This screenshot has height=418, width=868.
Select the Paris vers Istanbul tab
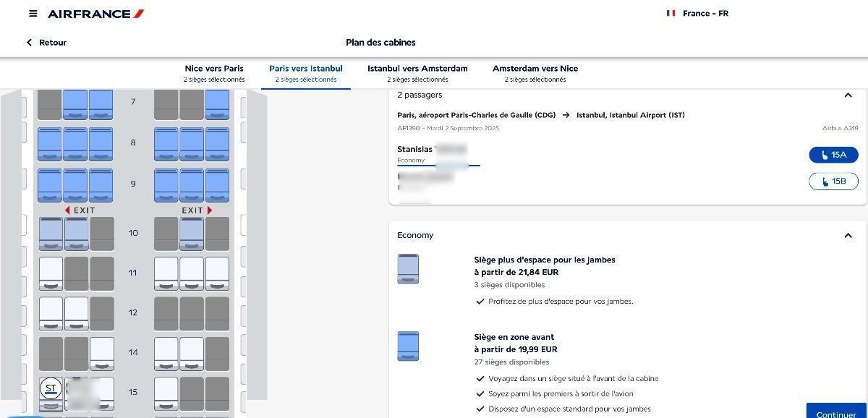coord(306,73)
